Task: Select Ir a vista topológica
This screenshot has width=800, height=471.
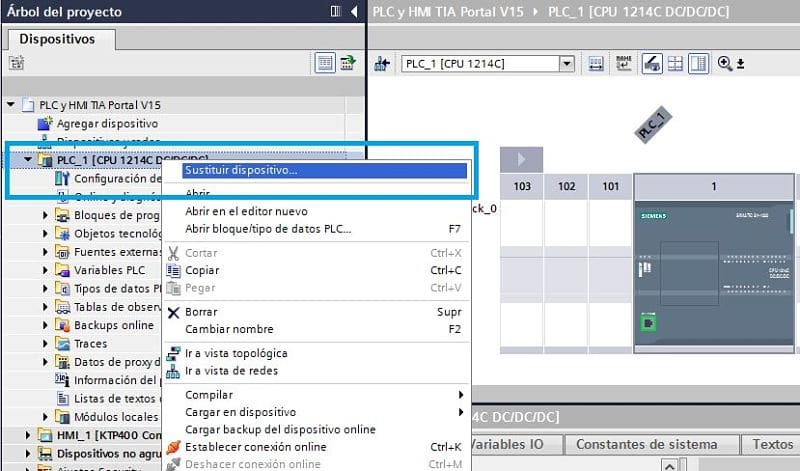Action: (x=236, y=353)
